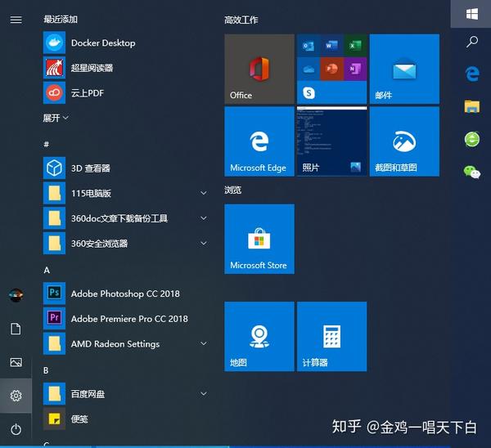491x448 pixels.
Task: Open the 360doc文章下载备份工具 folder item
Action: click(125, 218)
